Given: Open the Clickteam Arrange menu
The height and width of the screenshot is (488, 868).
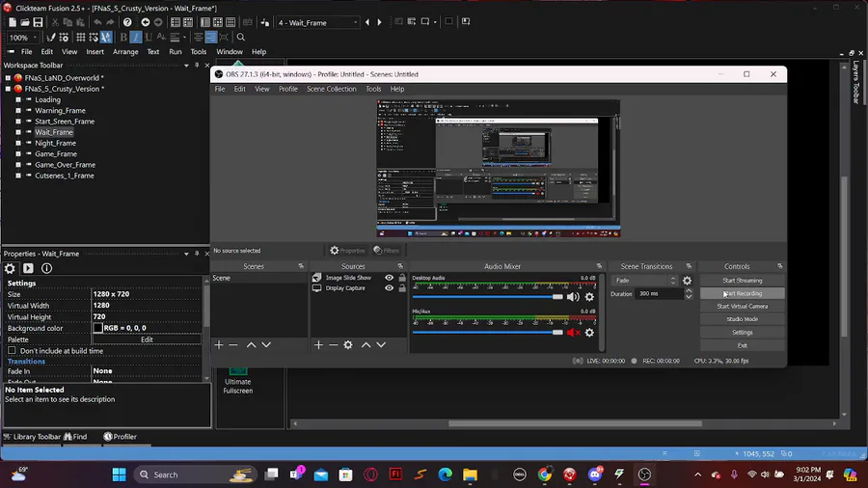Looking at the screenshot, I should coord(125,51).
